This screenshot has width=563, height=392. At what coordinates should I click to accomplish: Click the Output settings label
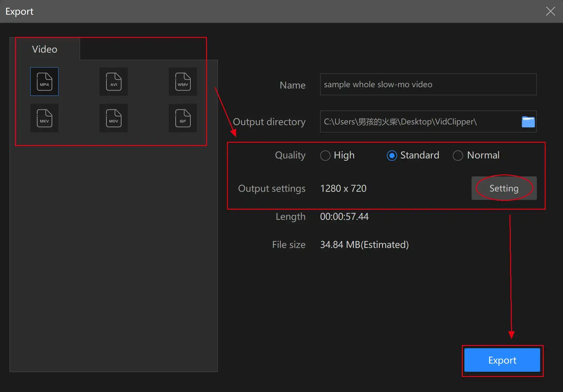[x=272, y=188]
